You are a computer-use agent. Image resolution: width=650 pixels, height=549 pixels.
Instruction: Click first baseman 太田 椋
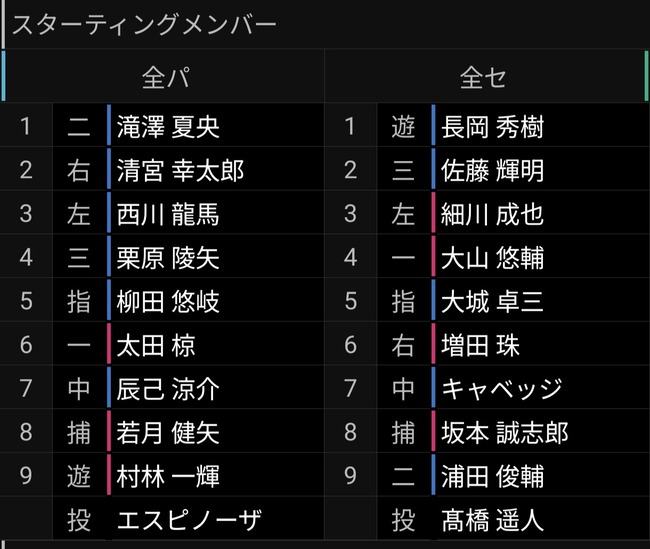click(156, 345)
